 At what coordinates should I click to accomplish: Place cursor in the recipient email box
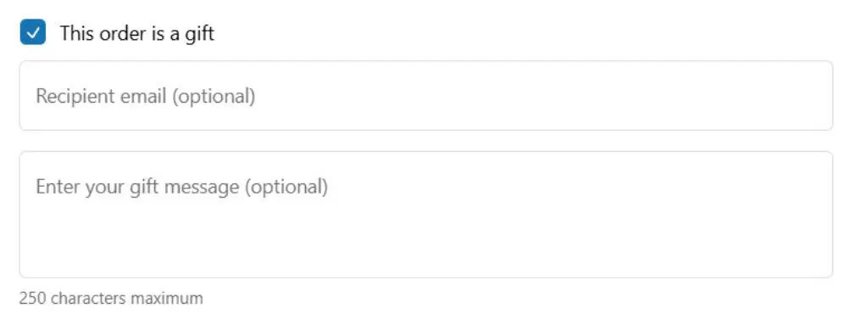coord(426,96)
